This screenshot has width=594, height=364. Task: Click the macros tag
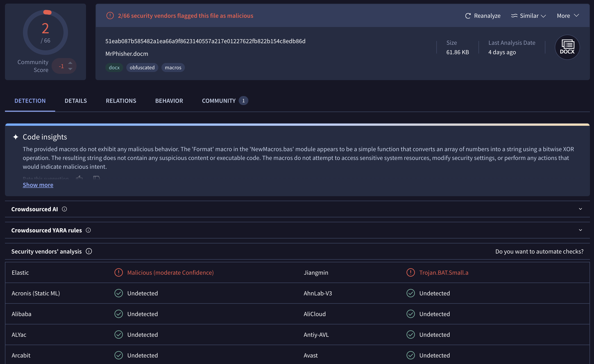click(173, 67)
